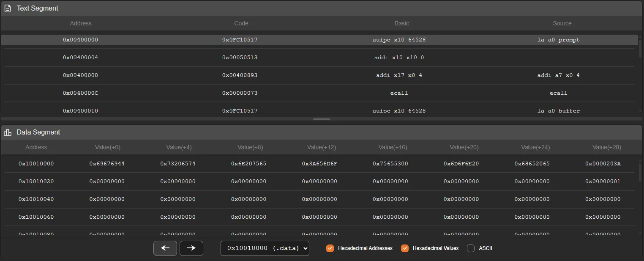Click the Text Segment document icon
The image size is (644, 261).
pos(8,8)
